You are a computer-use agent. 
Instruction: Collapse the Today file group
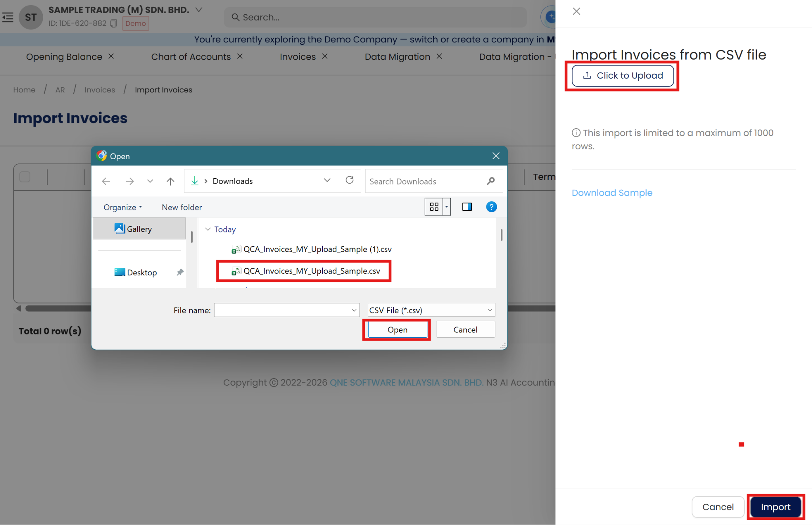coord(208,229)
